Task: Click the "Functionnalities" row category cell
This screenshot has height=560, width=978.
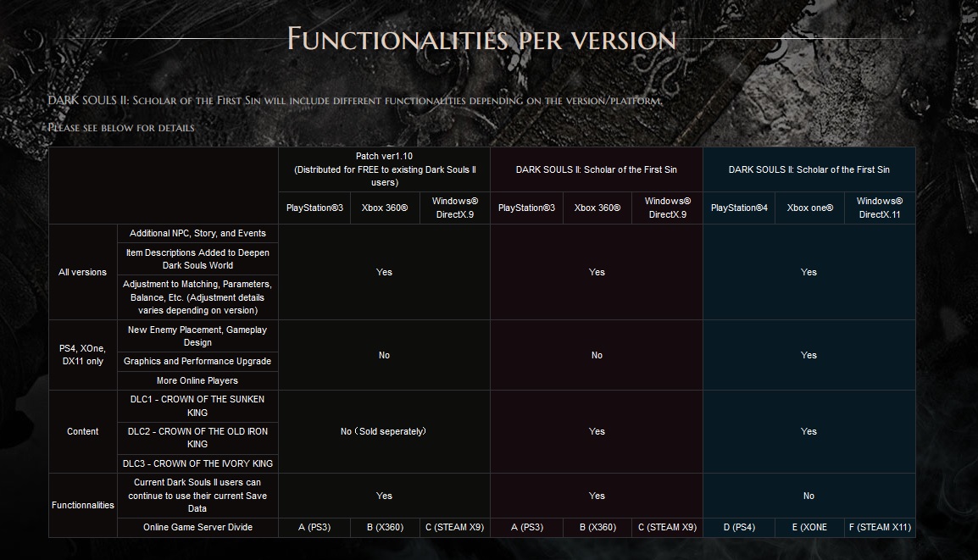Action: (x=83, y=505)
